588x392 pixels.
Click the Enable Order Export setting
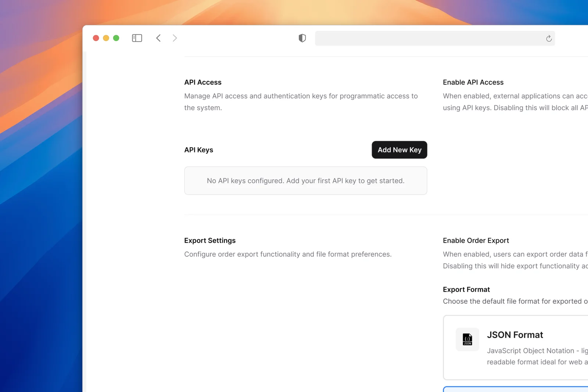(x=476, y=240)
